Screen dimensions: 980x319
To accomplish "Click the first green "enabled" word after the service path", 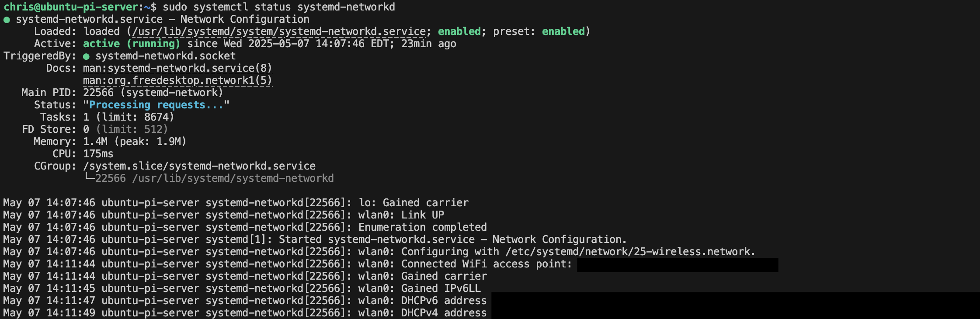I will click(x=459, y=31).
